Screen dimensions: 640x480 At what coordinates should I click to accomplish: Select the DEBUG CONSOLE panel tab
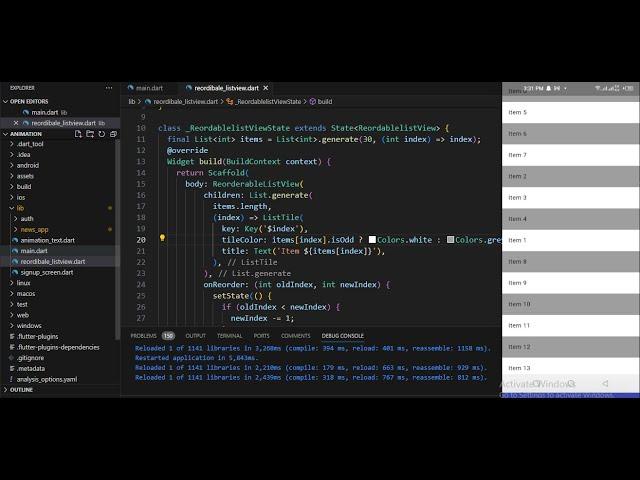[x=342, y=336]
